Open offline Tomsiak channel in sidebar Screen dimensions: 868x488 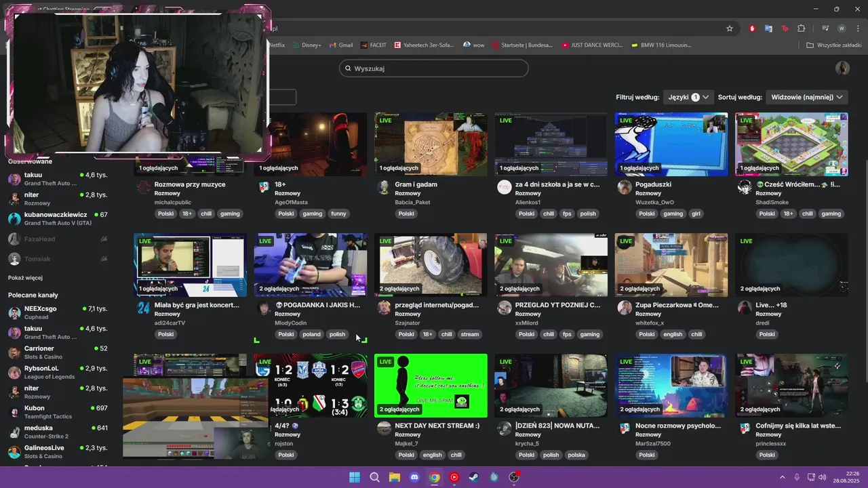(58, 259)
